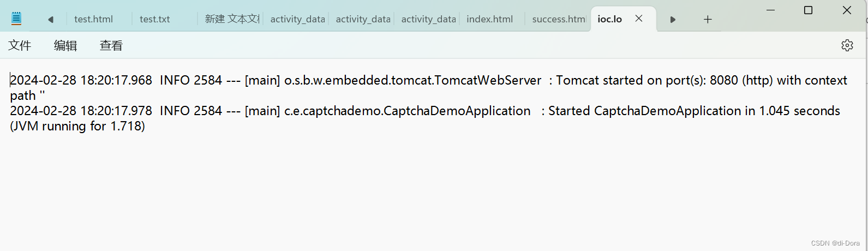Open the 文件 menu
This screenshot has height=251, width=868.
tap(20, 45)
